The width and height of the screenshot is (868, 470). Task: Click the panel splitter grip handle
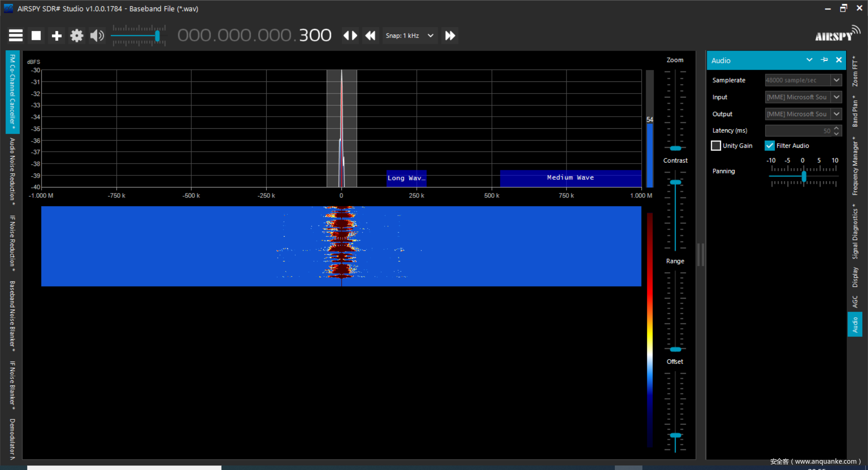click(701, 254)
